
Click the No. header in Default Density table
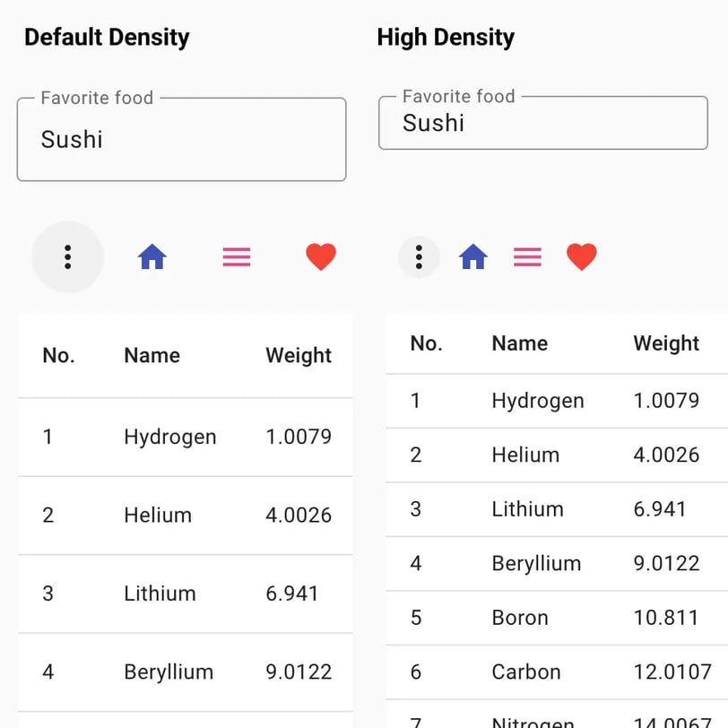[58, 356]
